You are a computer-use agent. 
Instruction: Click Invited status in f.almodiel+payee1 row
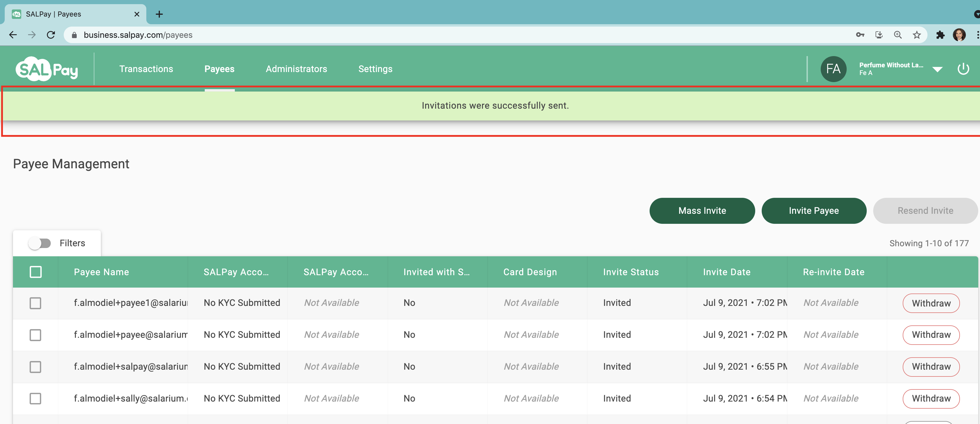click(x=617, y=303)
